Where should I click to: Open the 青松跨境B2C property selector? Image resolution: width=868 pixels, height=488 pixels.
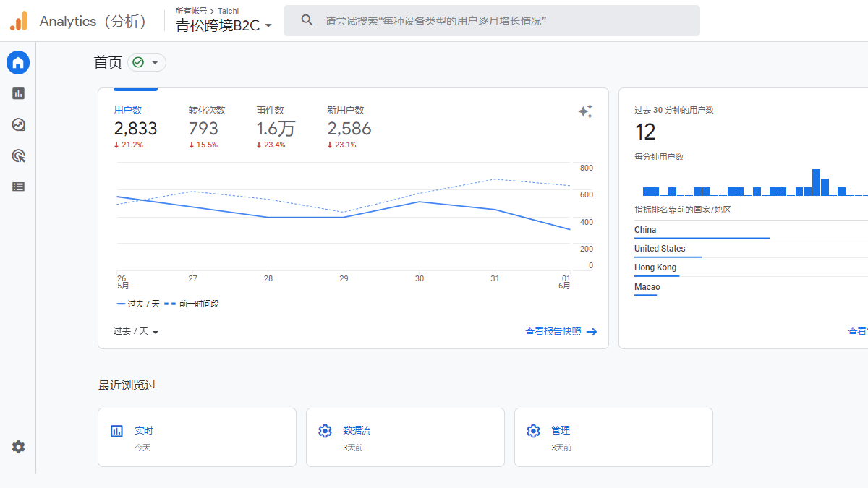point(224,25)
